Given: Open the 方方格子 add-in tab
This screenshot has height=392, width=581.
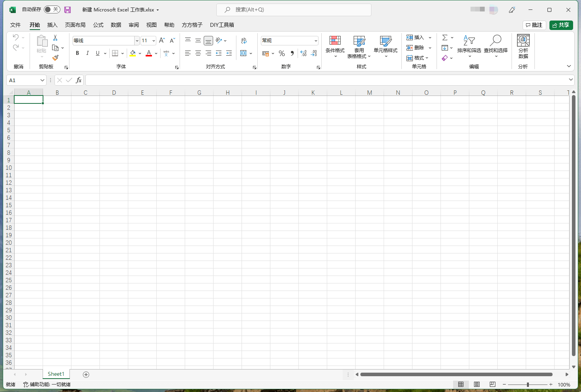Looking at the screenshot, I should pyautogui.click(x=192, y=25).
